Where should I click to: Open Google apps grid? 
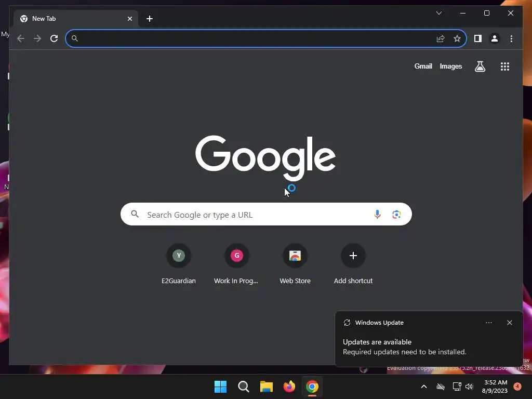coord(505,66)
